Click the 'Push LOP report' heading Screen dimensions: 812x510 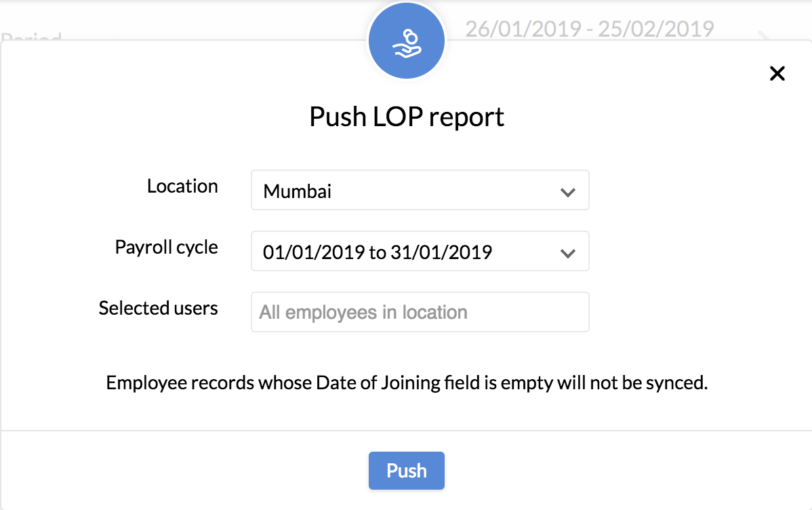tap(407, 117)
